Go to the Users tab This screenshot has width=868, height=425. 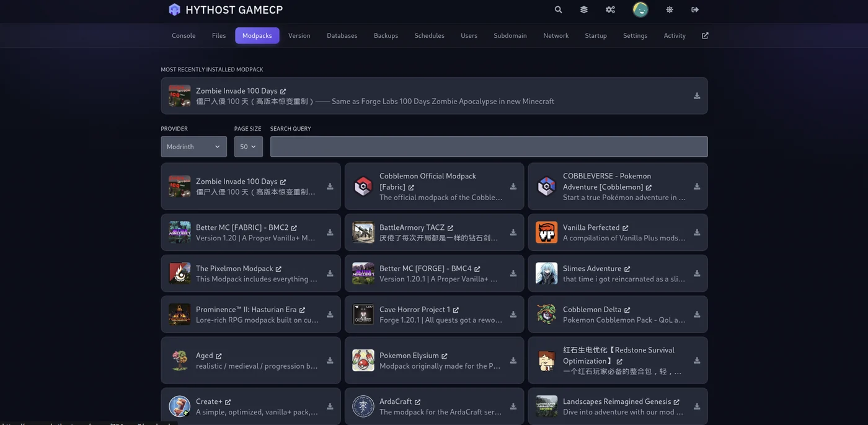[469, 36]
